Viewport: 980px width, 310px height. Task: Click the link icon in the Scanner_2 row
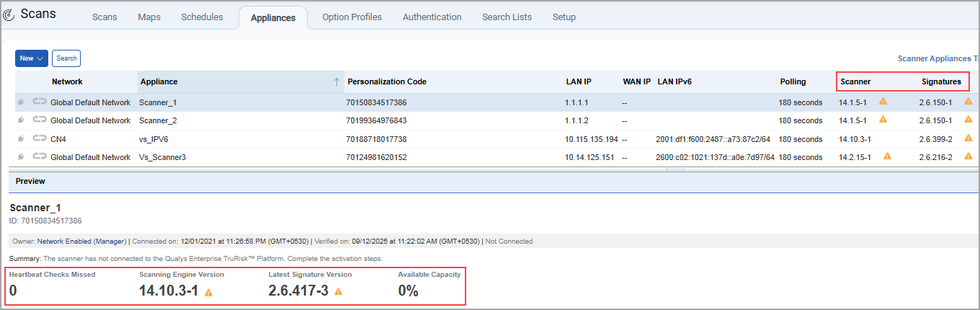click(x=39, y=120)
